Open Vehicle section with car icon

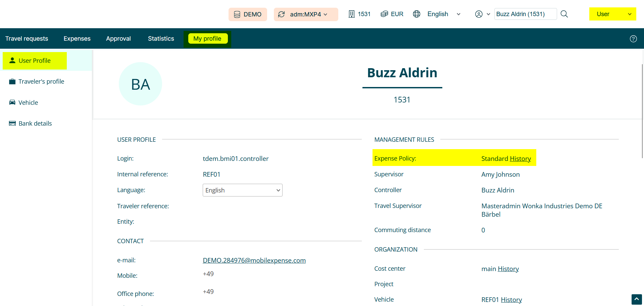(28, 103)
